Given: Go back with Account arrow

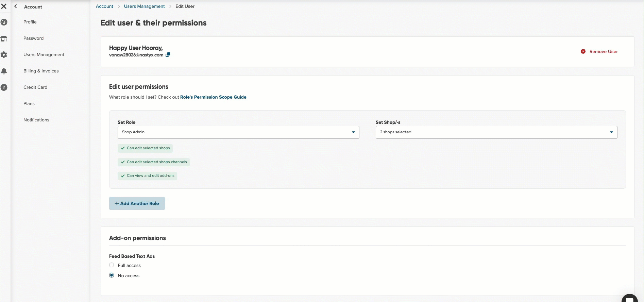Looking at the screenshot, I should coord(16,6).
